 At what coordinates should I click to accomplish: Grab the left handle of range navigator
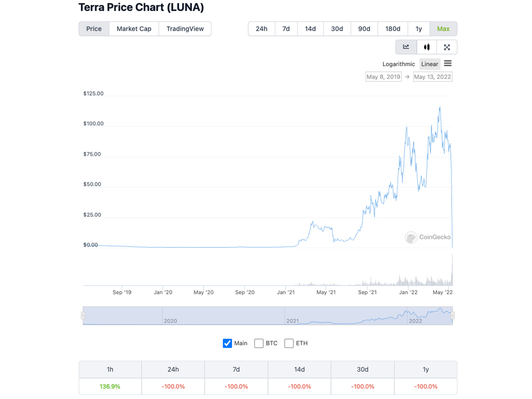[83, 316]
